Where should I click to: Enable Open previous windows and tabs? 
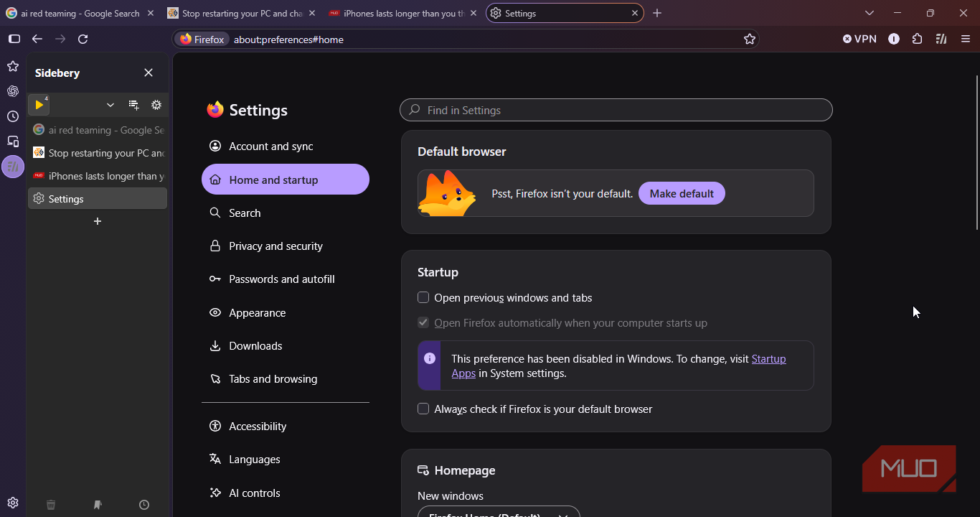(423, 297)
